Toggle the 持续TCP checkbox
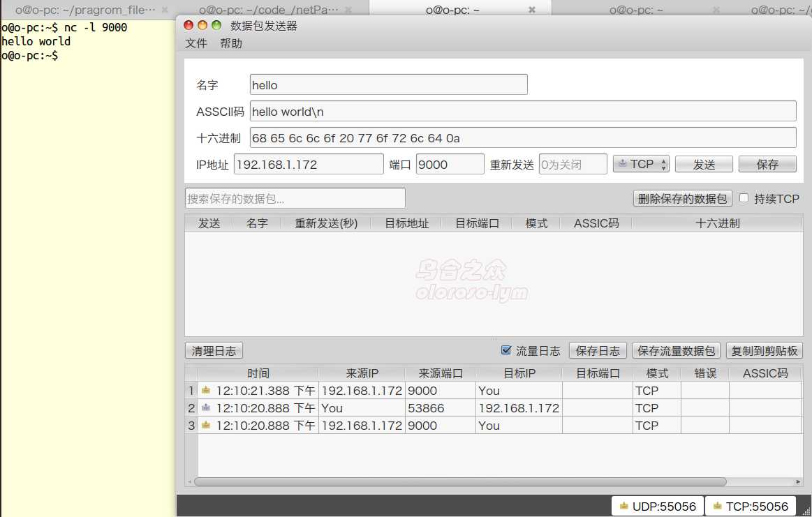812x517 pixels. (x=744, y=198)
